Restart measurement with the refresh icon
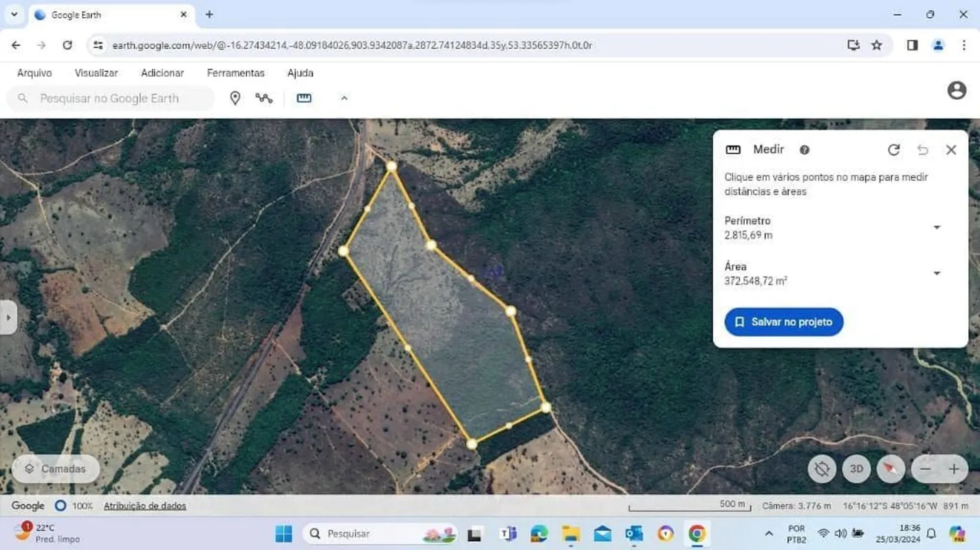Viewport: 980px width, 550px height. [x=893, y=150]
